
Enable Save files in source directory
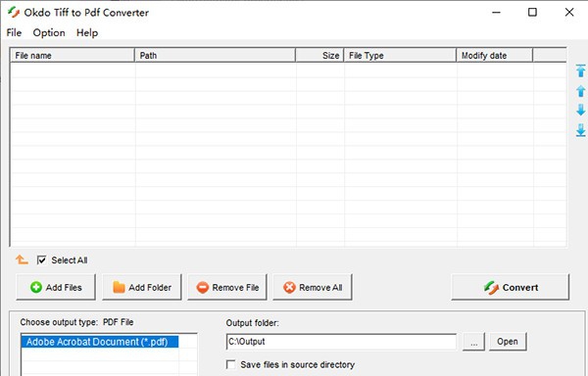[x=231, y=364]
